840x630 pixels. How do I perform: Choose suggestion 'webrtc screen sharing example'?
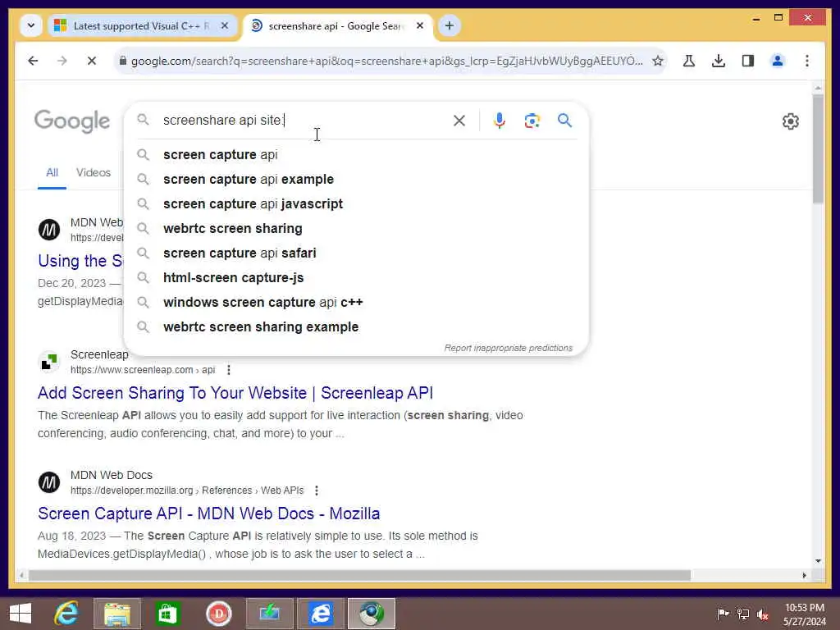(356, 327)
